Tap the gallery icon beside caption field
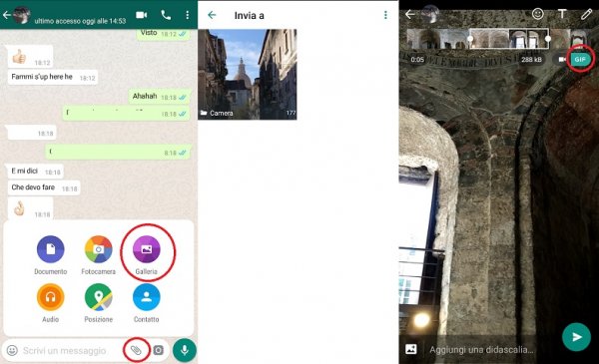Screen dimensions: 599x364 [x=411, y=349]
